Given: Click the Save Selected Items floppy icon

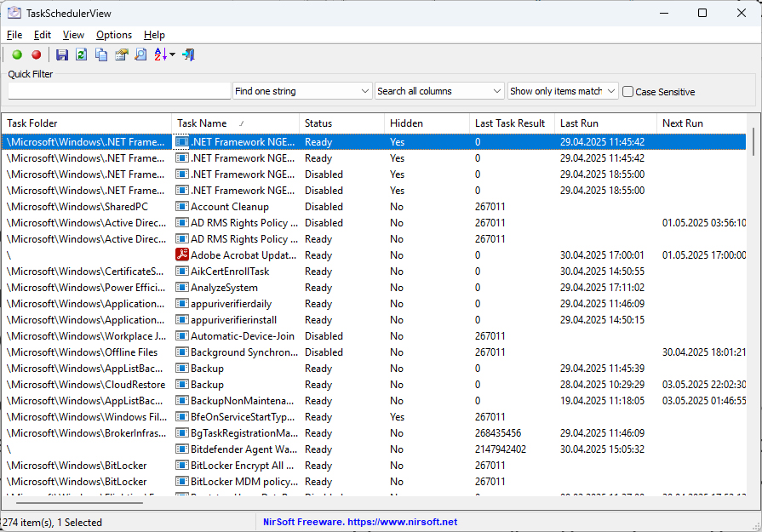Looking at the screenshot, I should pyautogui.click(x=61, y=54).
